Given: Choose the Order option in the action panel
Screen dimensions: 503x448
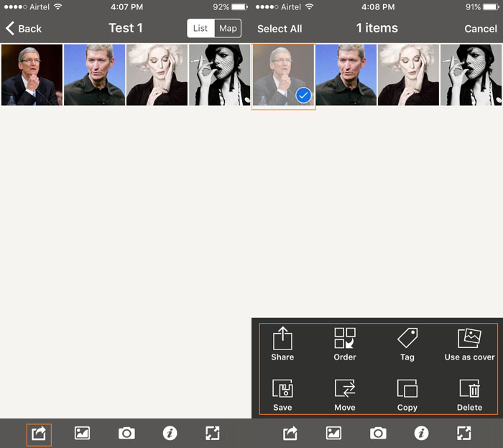Looking at the screenshot, I should (x=345, y=344).
